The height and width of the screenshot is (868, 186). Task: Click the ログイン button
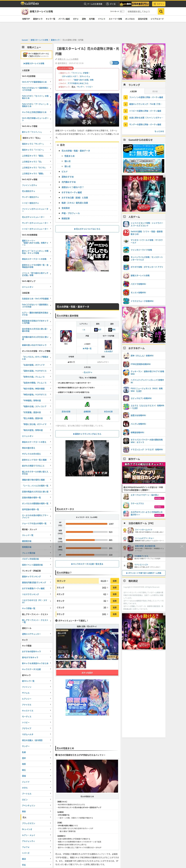[x=158, y=4]
